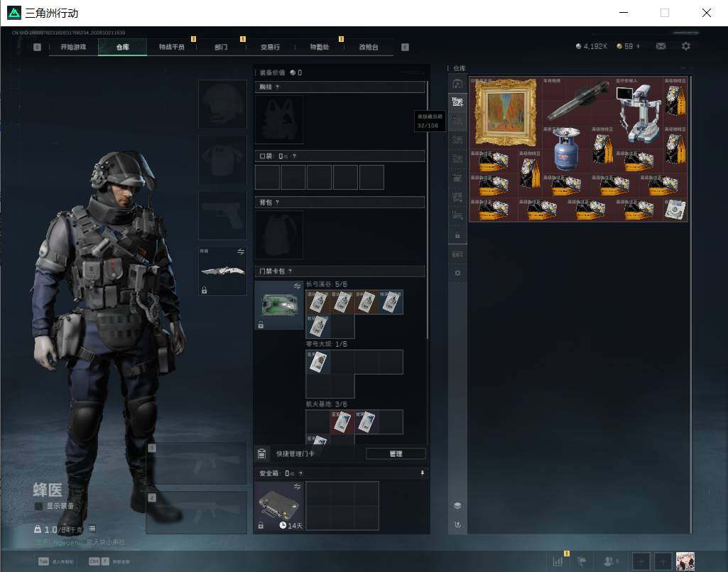Image resolution: width=728 pixels, height=572 pixels.
Task: Click the player avatar at bottom right
Action: 685,561
